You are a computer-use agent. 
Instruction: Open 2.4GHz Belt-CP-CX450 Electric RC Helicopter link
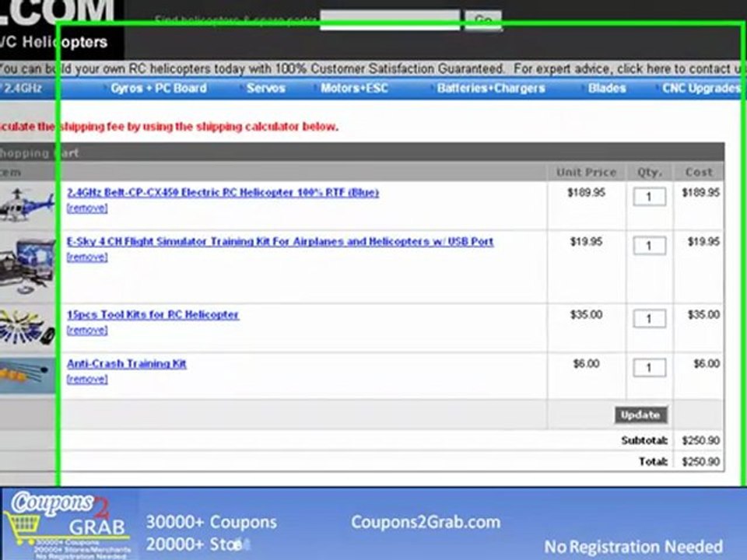[x=223, y=192]
